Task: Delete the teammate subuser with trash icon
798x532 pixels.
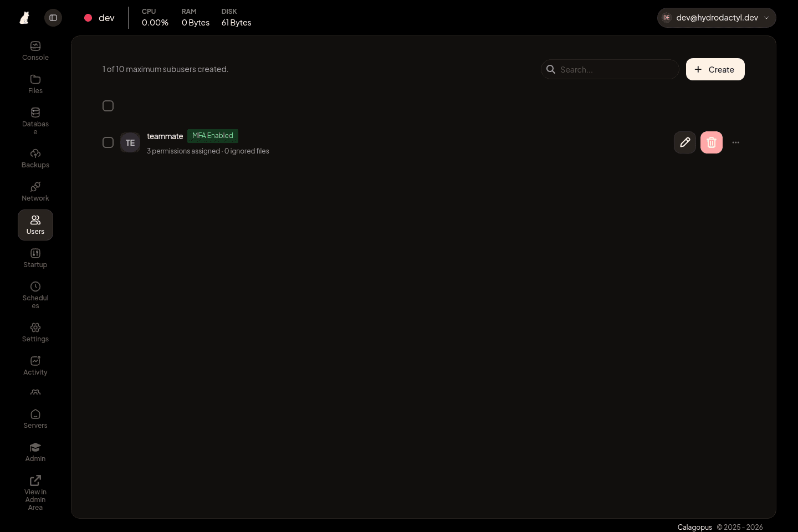Action: 712,142
